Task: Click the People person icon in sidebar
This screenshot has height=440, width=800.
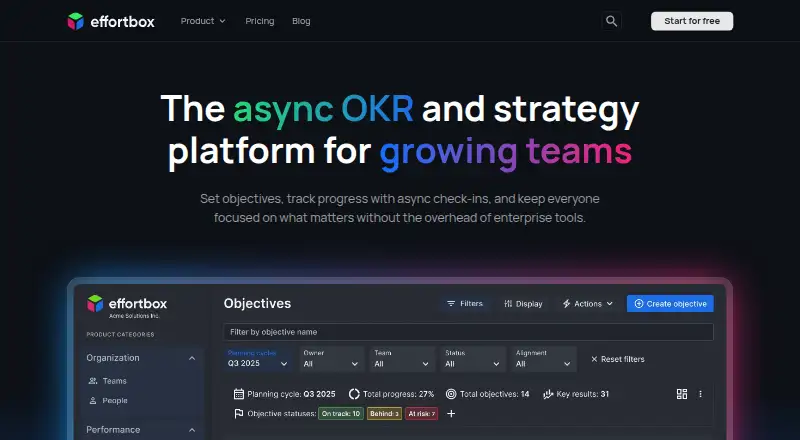Action: click(93, 401)
